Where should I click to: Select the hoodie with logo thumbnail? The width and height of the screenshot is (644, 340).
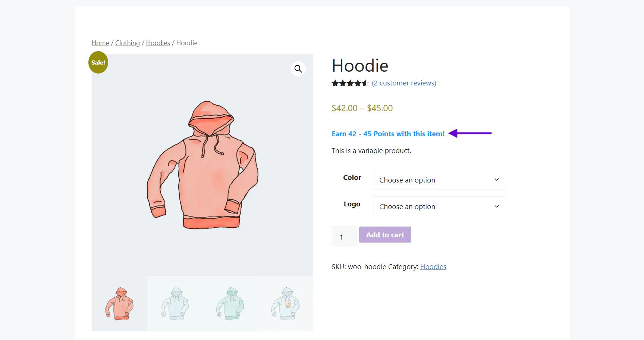285,303
